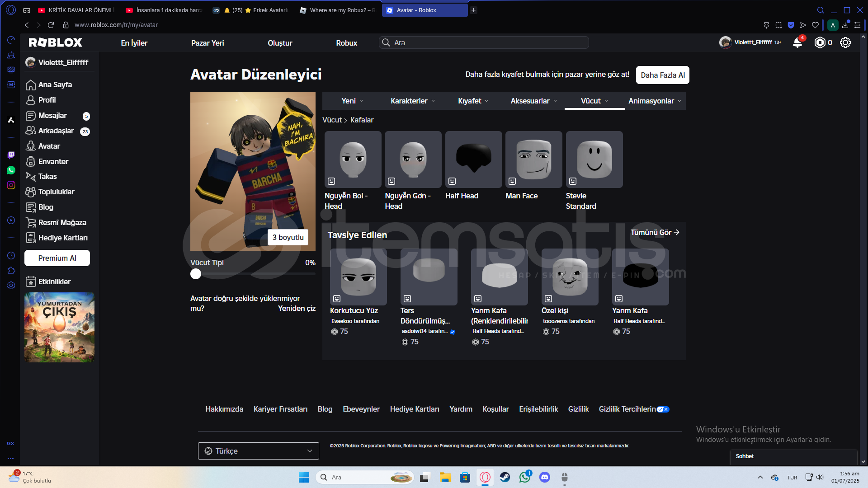Open the Oluştur menu

(280, 43)
